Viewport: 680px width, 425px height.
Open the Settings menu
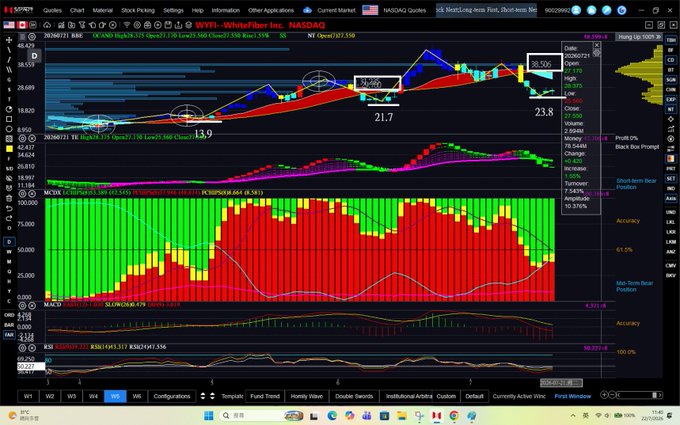(x=173, y=10)
